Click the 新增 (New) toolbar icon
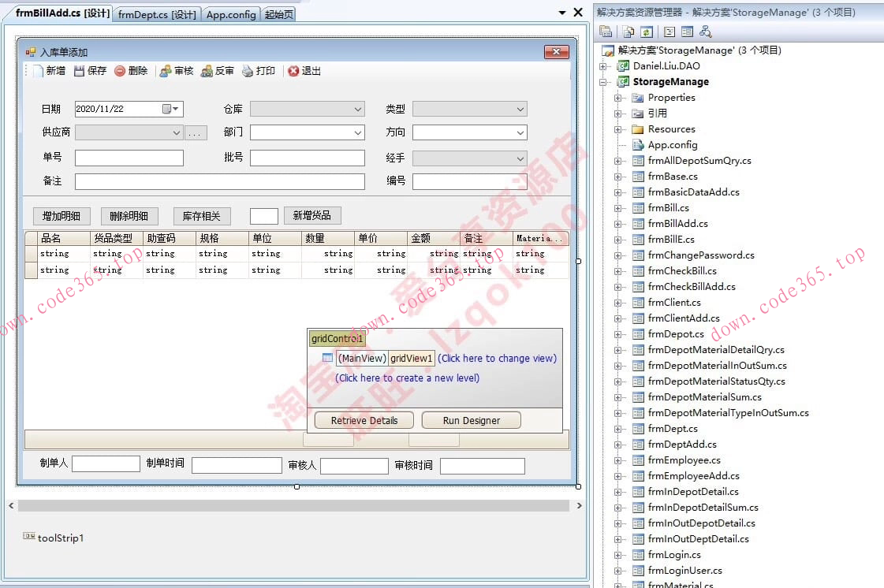884x588 pixels. click(x=38, y=71)
